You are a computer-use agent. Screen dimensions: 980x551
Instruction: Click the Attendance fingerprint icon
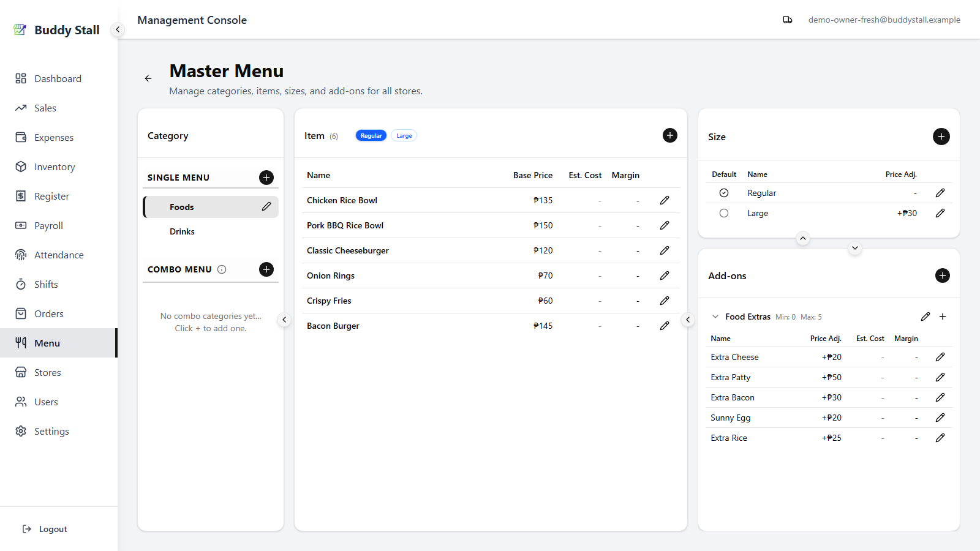click(21, 255)
